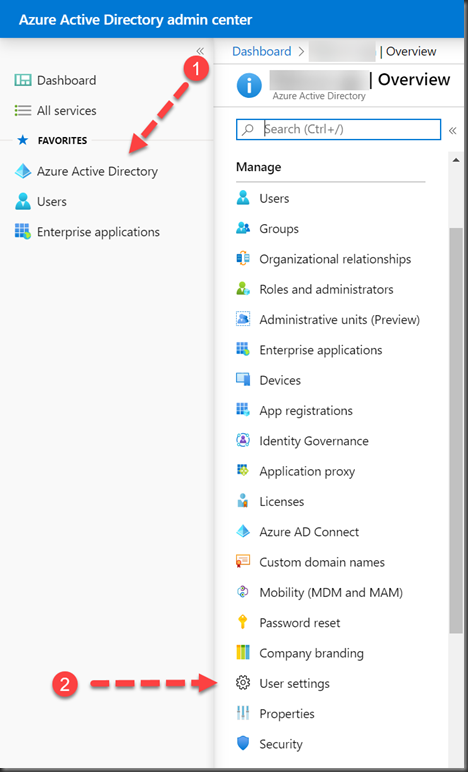Focus the Search (Ctrl+/) box

(x=339, y=129)
